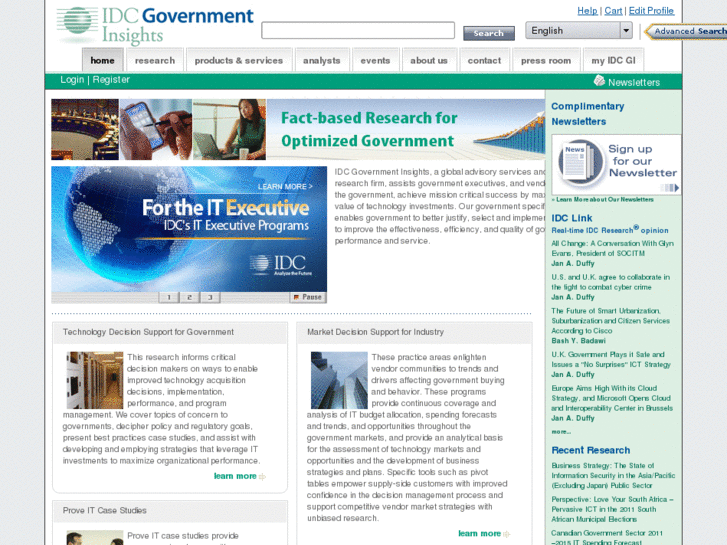Click the server room thumbnail image
Viewport: 727px width, 545px height.
(95, 380)
